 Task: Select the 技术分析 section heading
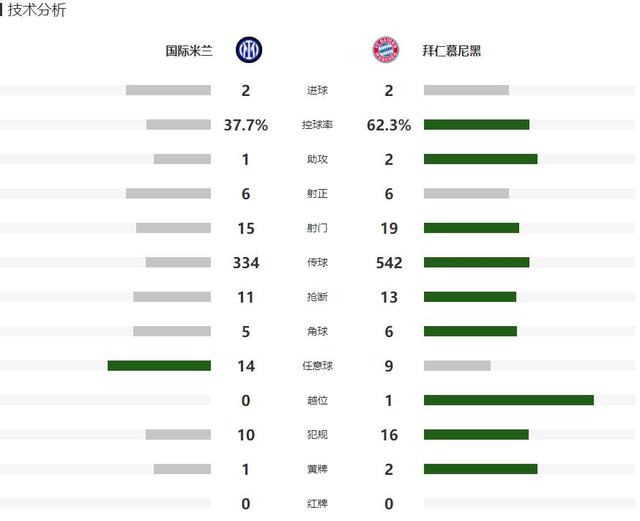coord(37,10)
